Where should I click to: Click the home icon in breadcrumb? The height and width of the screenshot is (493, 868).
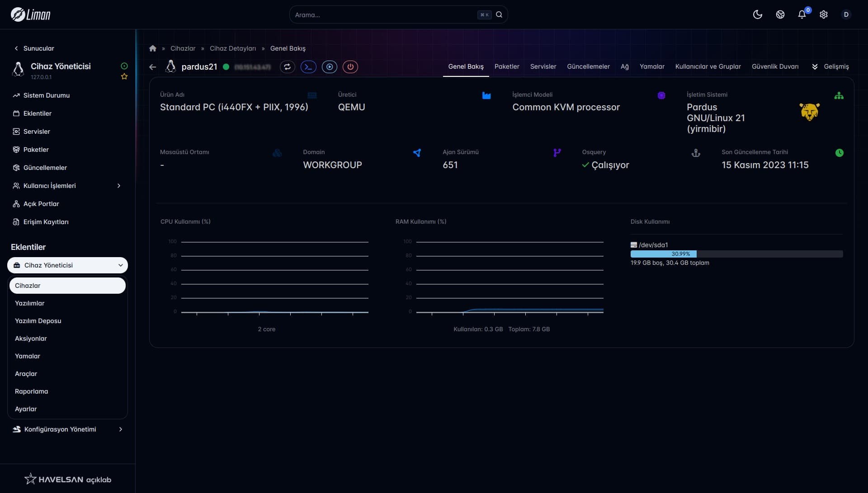pos(153,48)
